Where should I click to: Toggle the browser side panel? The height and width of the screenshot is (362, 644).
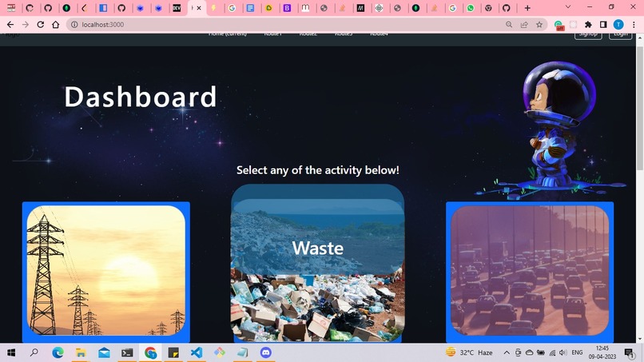[x=603, y=25]
